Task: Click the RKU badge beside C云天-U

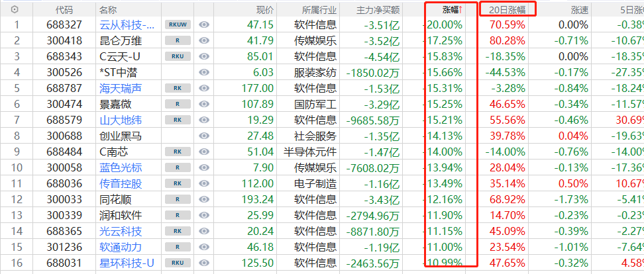Action: click(x=178, y=56)
